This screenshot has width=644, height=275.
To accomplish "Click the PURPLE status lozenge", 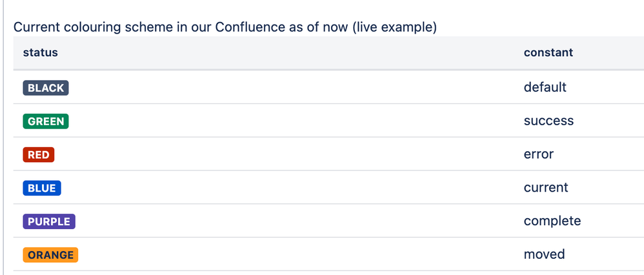I will click(x=49, y=221).
